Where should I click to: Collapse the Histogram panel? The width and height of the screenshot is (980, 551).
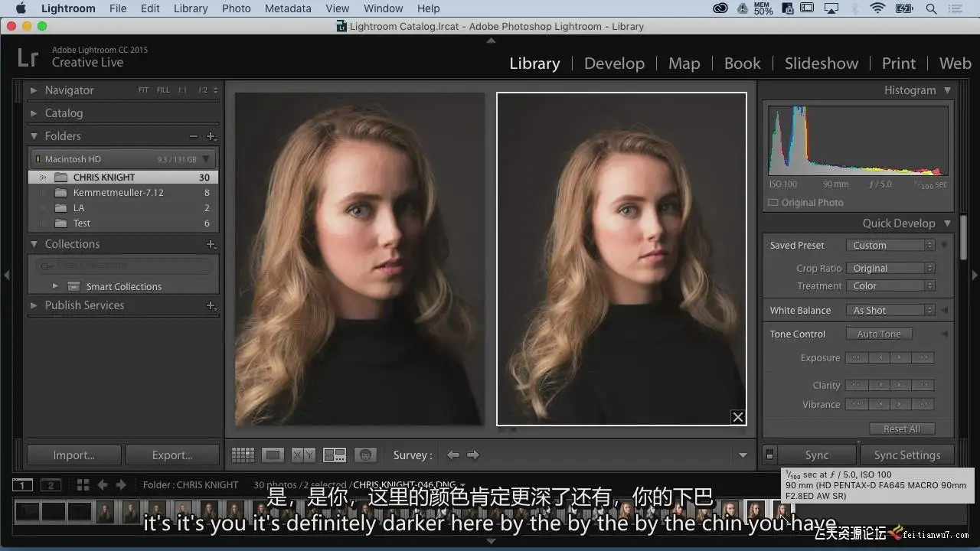[x=947, y=90]
